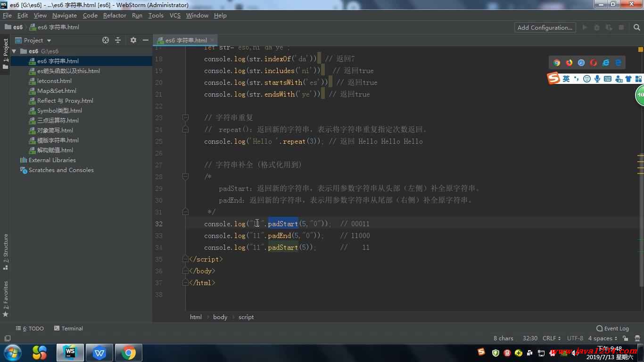Open in Opera from the editor browser bar
Image resolution: width=644 pixels, height=362 pixels.
coord(594,63)
